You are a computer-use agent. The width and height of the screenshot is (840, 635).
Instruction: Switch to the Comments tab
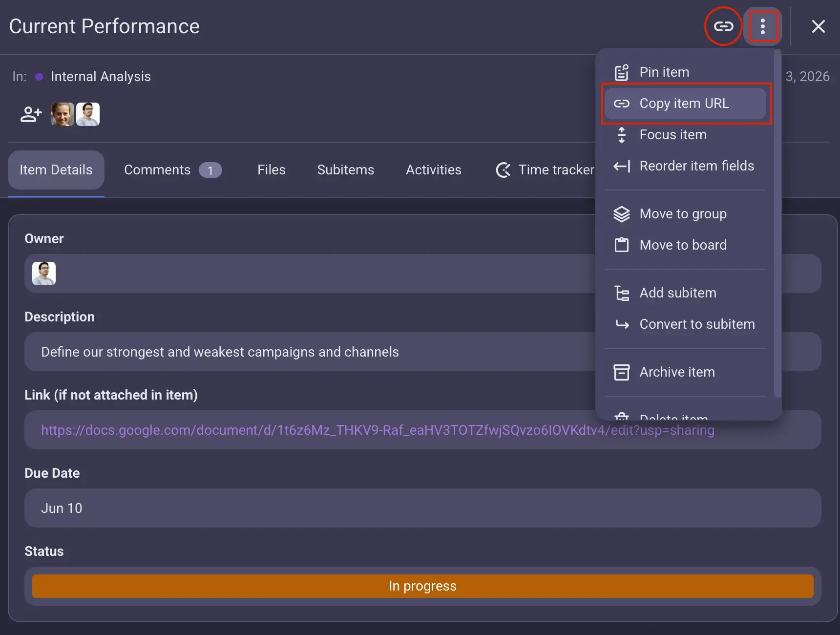click(173, 170)
